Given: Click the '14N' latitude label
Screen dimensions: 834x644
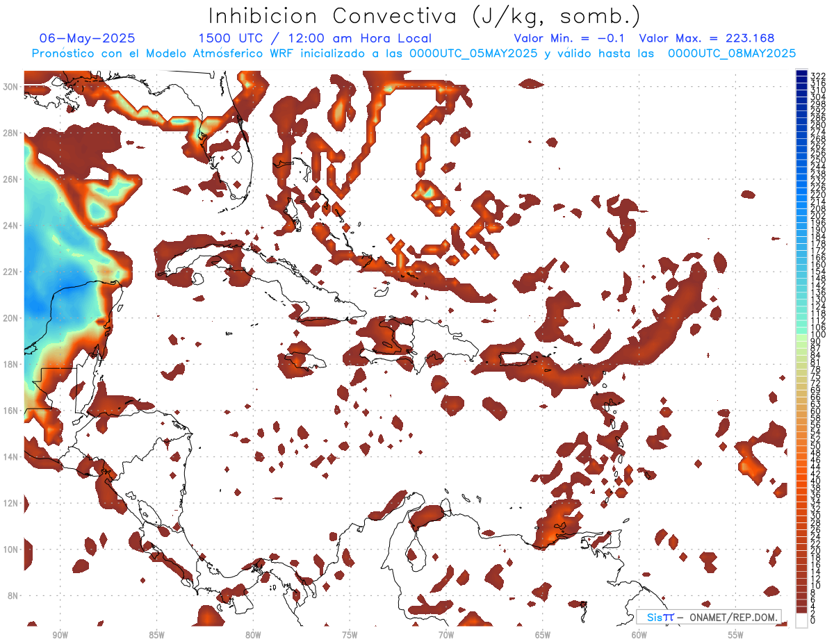Looking at the screenshot, I should point(12,456).
